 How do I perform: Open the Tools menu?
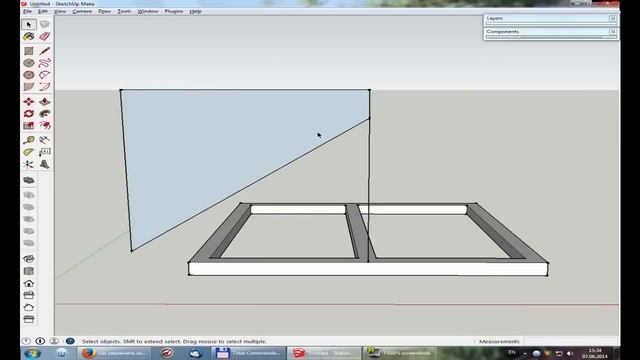pyautogui.click(x=124, y=11)
